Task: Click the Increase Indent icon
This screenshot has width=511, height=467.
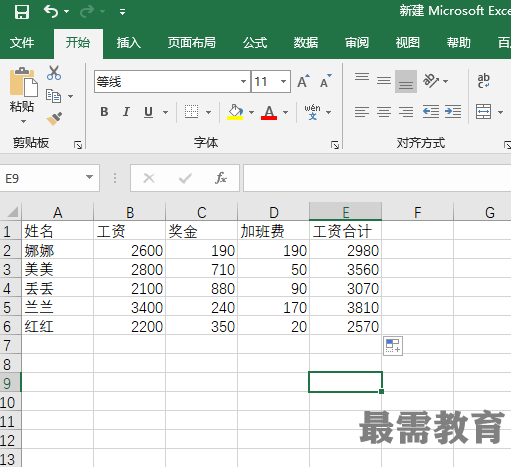Action: pos(453,112)
